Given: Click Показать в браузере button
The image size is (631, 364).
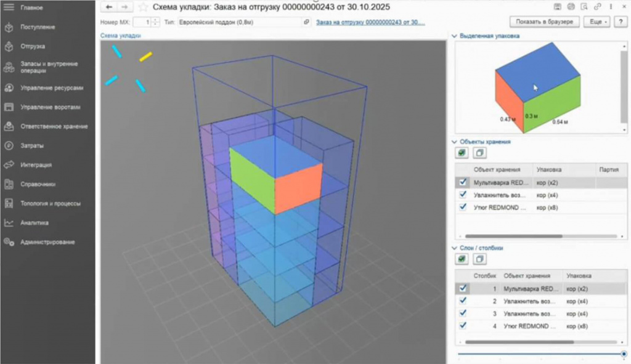Looking at the screenshot, I should point(545,22).
